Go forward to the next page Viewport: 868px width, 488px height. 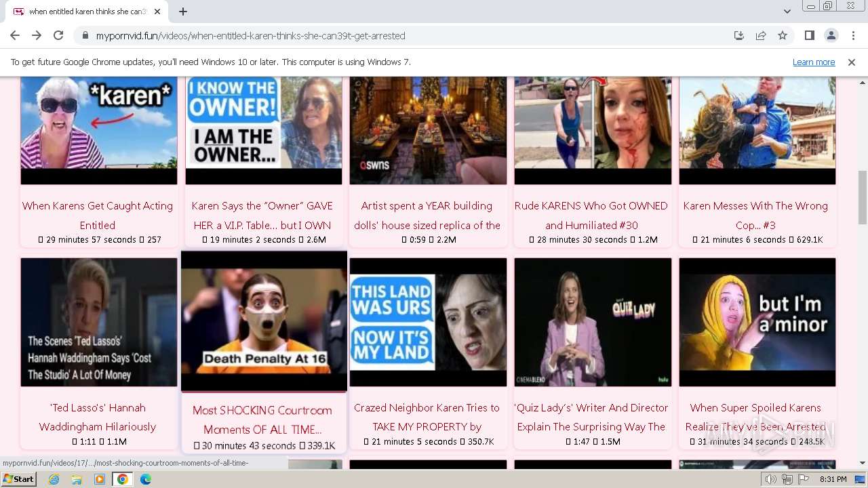coord(37,35)
